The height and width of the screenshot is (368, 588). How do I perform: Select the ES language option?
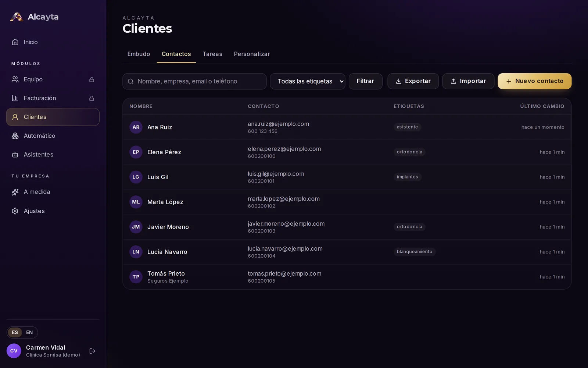point(15,332)
